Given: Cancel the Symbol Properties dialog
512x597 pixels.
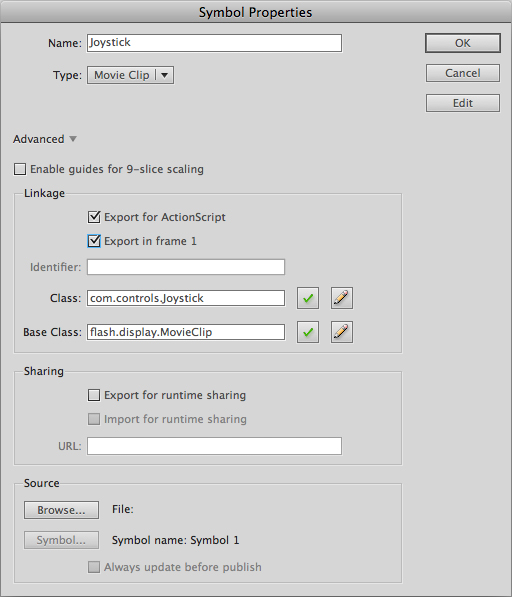Looking at the screenshot, I should point(463,73).
